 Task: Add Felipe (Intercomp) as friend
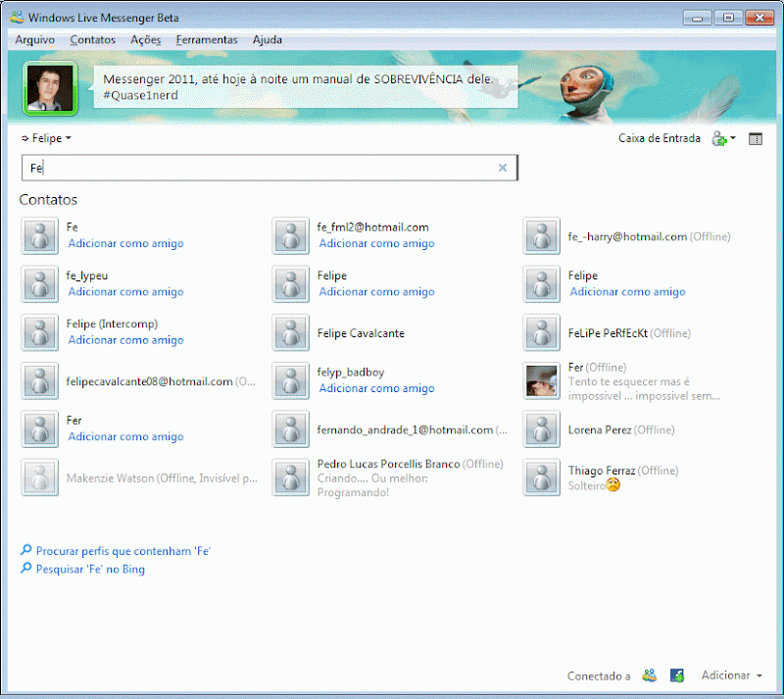pyautogui.click(x=126, y=340)
